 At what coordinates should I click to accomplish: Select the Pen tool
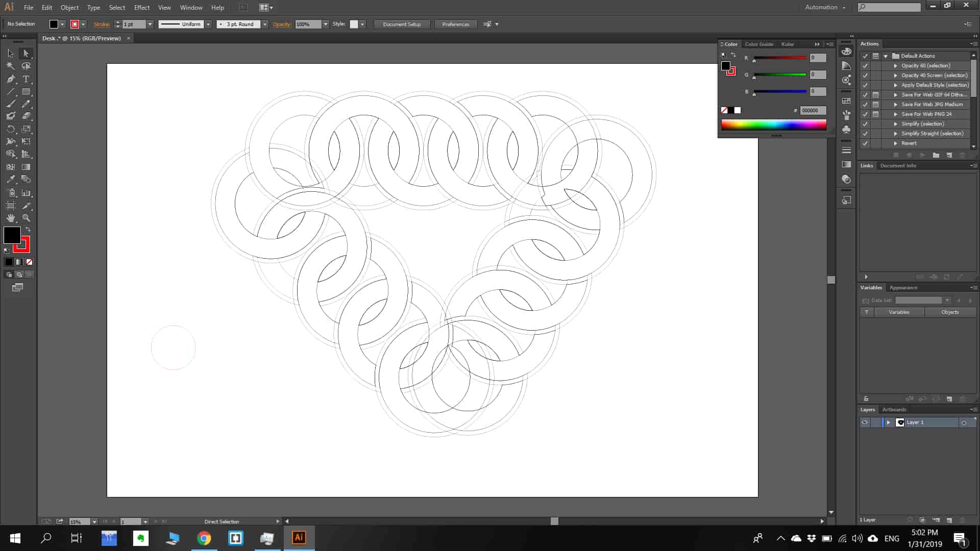[x=11, y=79]
